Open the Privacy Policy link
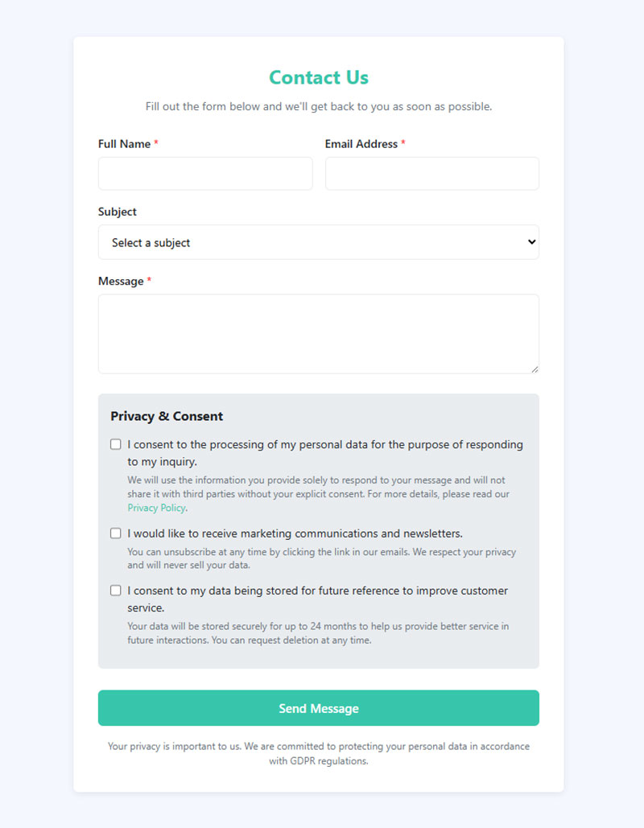Image resolution: width=644 pixels, height=828 pixels. click(x=156, y=508)
